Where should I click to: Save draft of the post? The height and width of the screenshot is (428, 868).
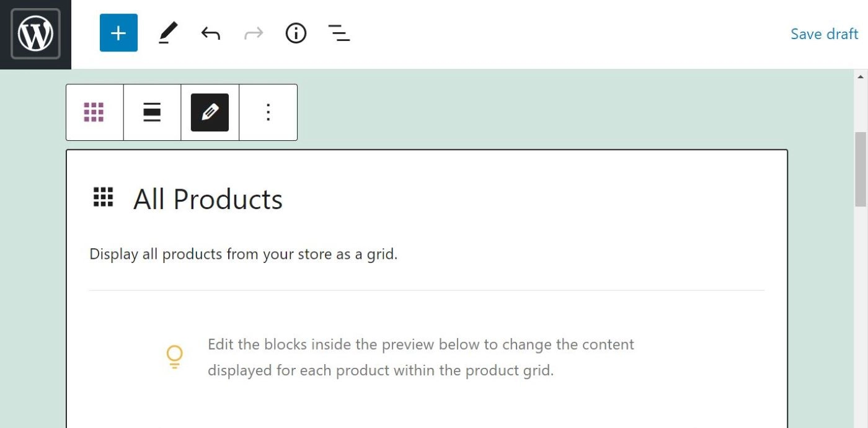[x=824, y=34]
